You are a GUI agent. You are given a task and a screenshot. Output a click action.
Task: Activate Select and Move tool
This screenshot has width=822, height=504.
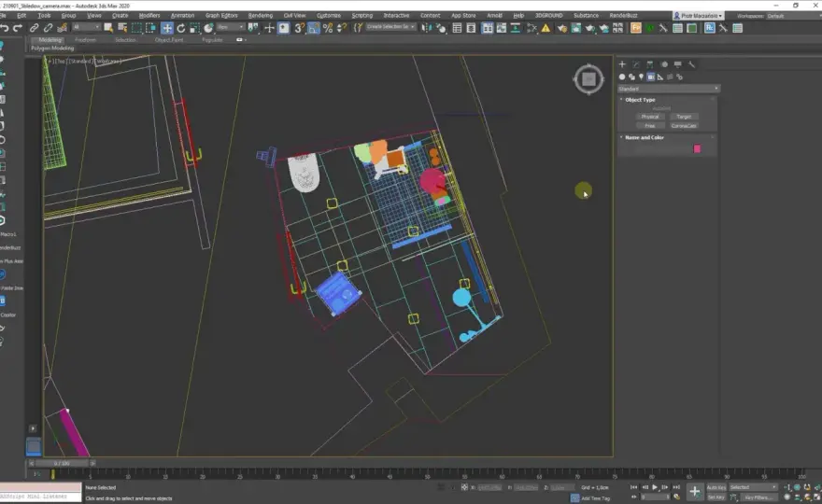click(166, 28)
